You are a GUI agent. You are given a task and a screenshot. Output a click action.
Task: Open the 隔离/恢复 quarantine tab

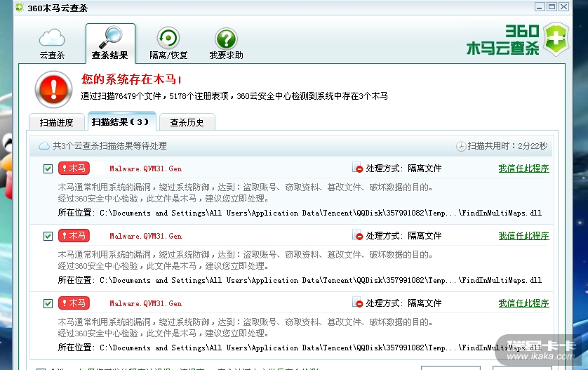click(x=168, y=44)
